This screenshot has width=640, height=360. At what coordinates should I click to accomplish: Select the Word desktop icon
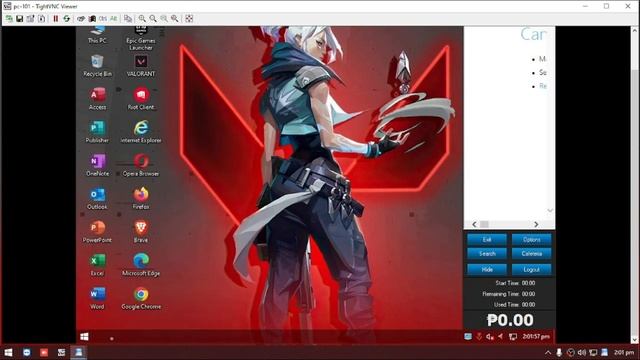tap(97, 298)
